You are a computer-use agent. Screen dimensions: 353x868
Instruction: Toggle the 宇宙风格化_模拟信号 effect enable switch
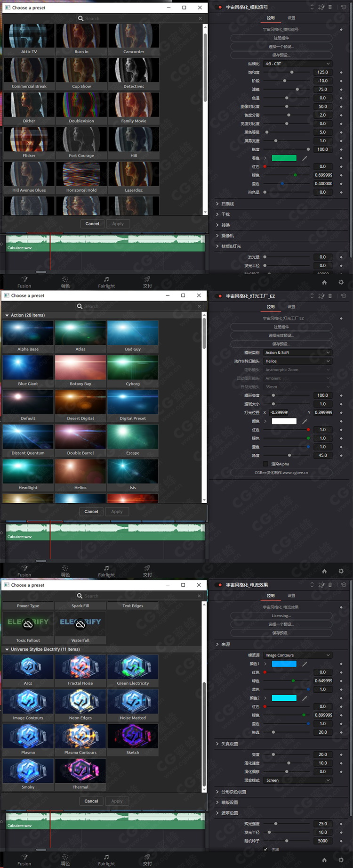219,7
